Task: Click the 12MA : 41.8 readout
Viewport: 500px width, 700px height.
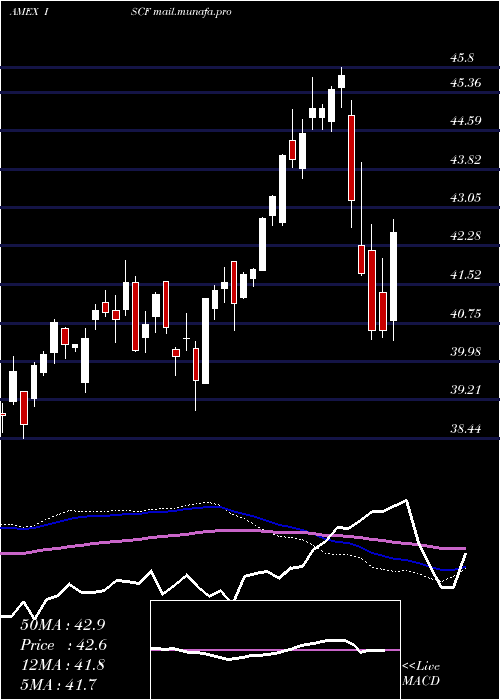Action: click(63, 665)
